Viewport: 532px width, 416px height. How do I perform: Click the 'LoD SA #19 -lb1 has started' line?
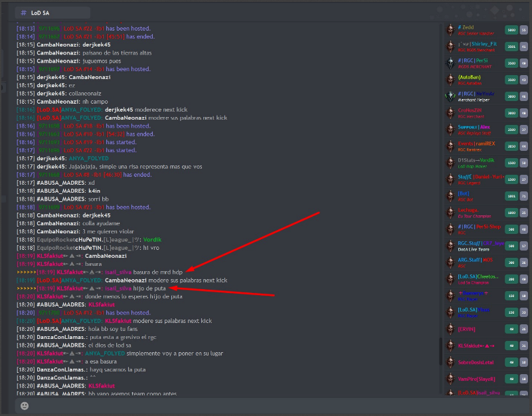point(76,142)
